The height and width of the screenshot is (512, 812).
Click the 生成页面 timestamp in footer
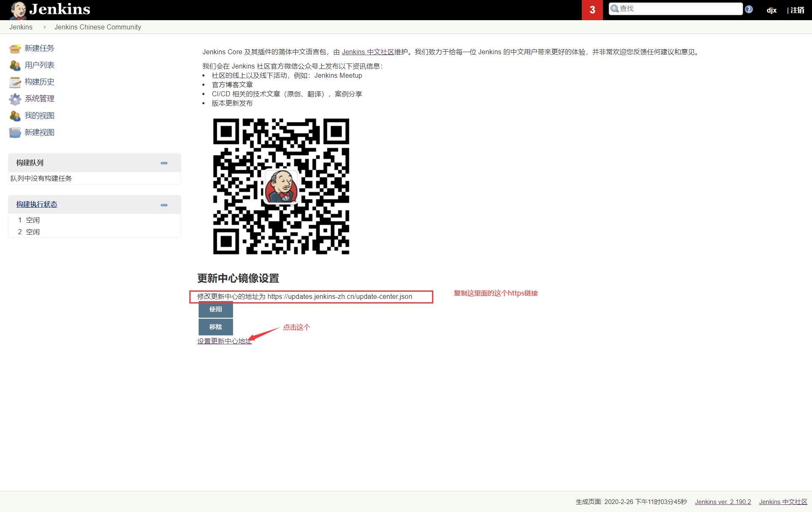pos(631,502)
